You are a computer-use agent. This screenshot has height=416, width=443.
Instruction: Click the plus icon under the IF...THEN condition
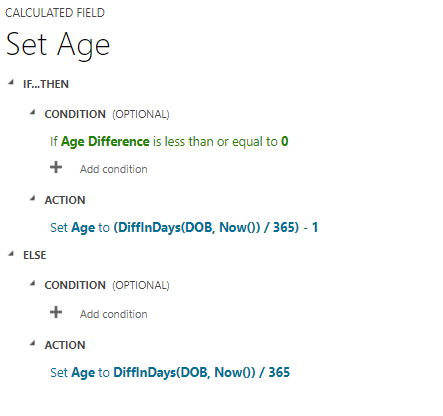[56, 167]
